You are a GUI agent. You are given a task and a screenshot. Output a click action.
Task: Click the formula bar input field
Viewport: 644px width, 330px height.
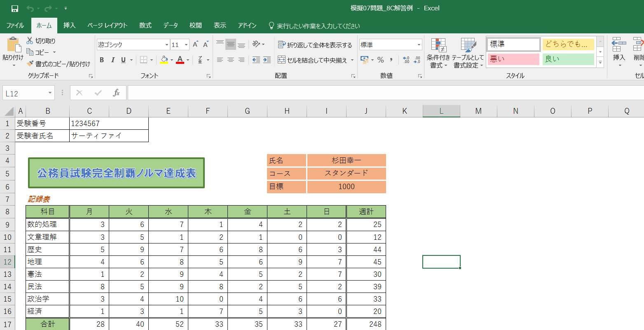click(383, 93)
